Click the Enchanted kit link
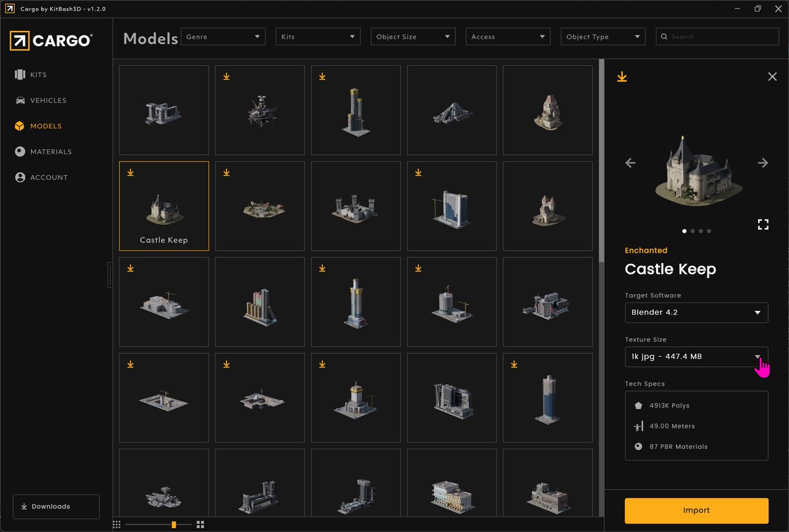Image resolution: width=789 pixels, height=532 pixels. 646,251
